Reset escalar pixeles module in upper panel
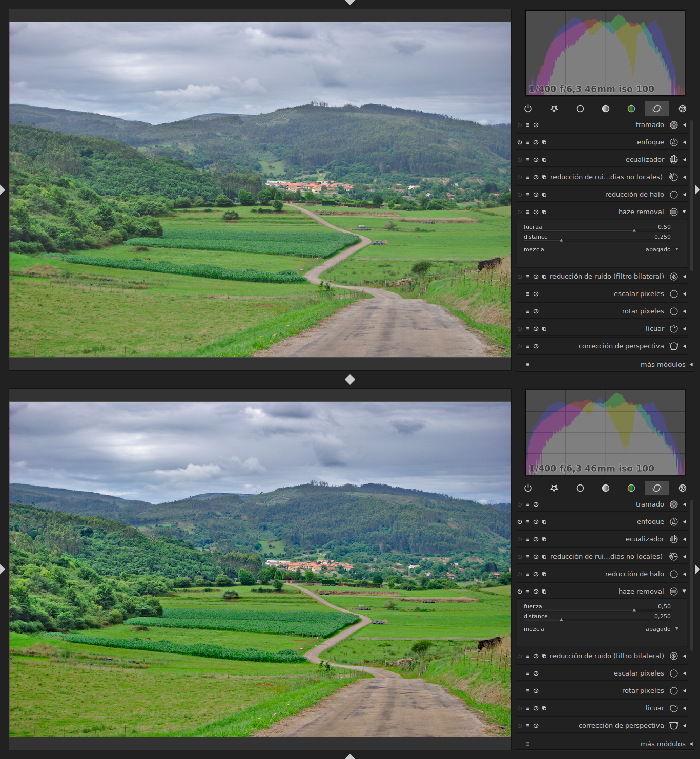 [536, 294]
